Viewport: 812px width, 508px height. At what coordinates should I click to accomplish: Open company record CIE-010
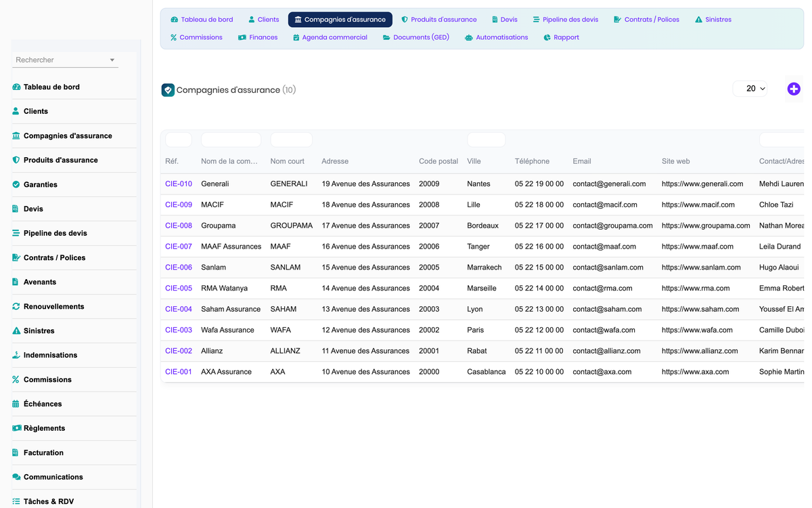pos(179,184)
